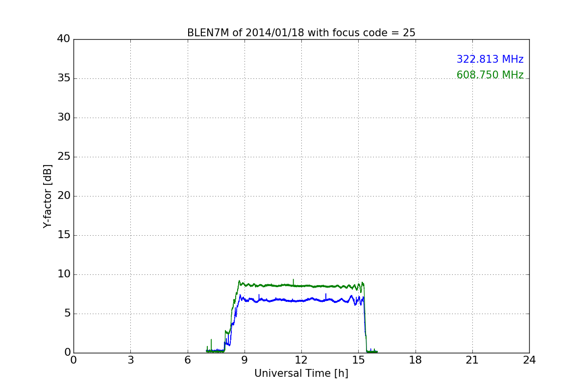Viewport: 588px width, 392px height.
Task: Click the y-axis tick label '40'
Action: point(64,39)
